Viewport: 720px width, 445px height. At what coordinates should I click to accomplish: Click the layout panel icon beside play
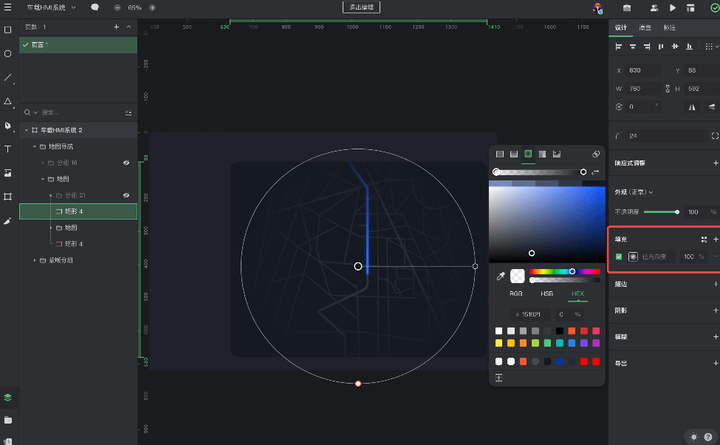pos(690,8)
